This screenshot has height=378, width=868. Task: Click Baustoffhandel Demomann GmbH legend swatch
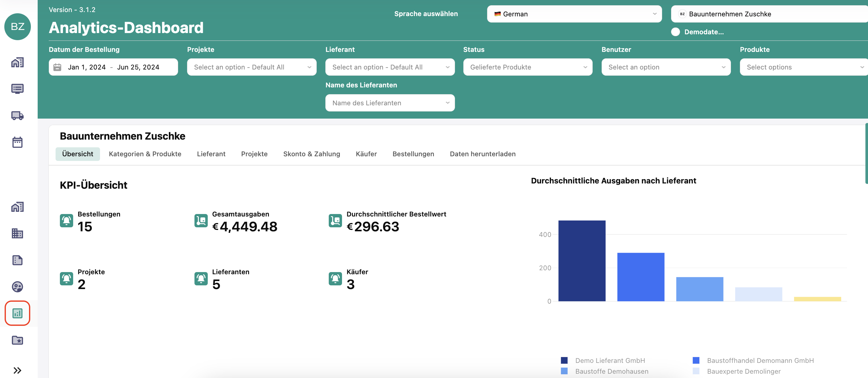(696, 360)
